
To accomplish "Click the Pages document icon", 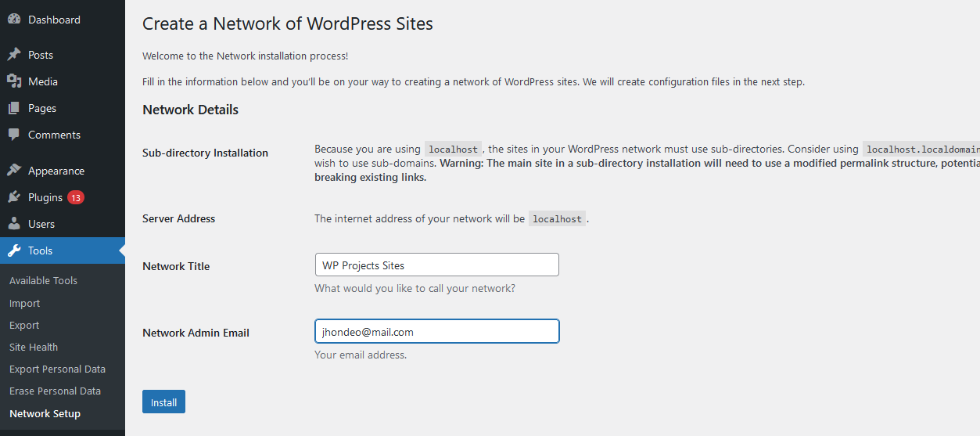I will click(x=14, y=108).
